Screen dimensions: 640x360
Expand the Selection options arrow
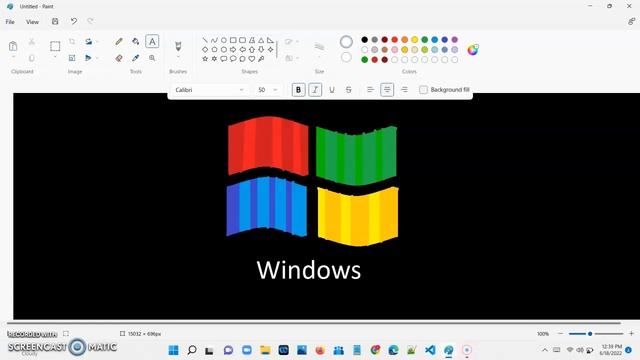(x=55, y=58)
